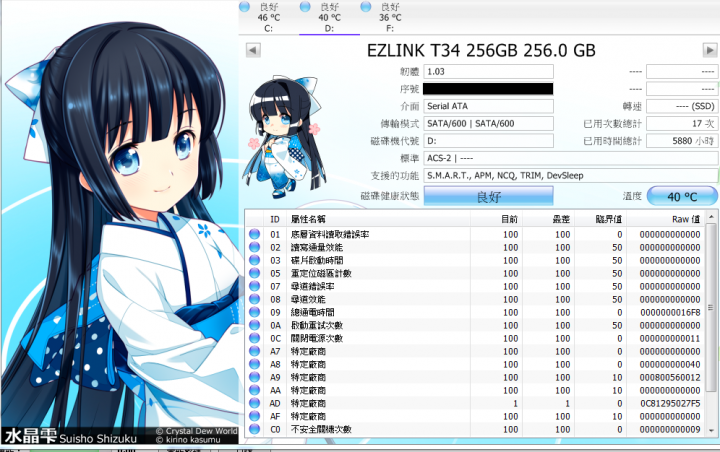Click the rotation rate field showing (SSD)
This screenshot has height=452, width=720.
click(x=682, y=106)
